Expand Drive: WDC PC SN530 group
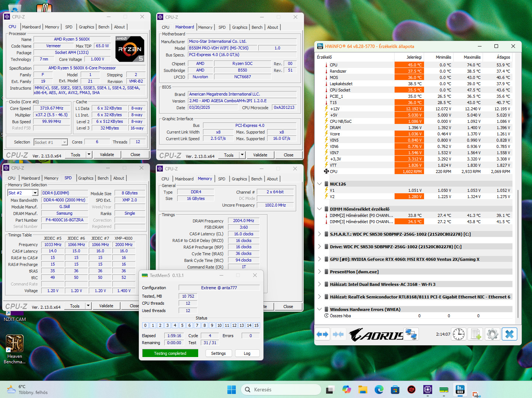The image size is (532, 398). tap(319, 246)
